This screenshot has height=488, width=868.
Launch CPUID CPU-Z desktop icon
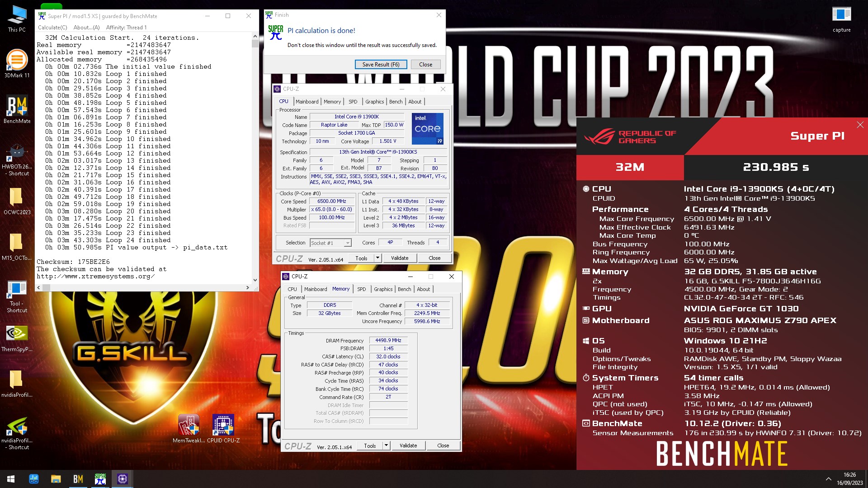coord(223,428)
